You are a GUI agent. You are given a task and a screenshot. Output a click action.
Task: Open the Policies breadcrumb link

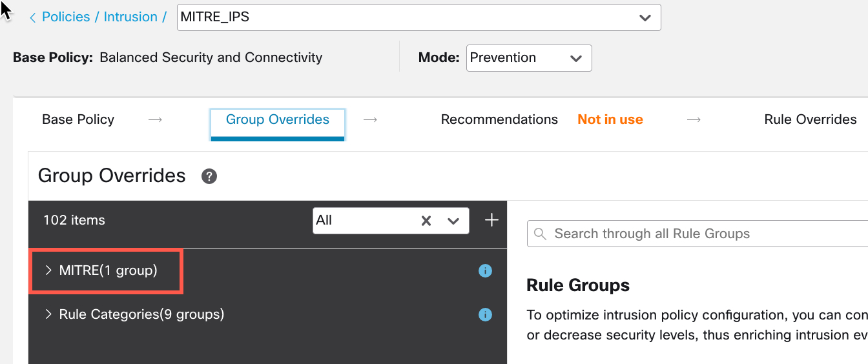tap(66, 17)
